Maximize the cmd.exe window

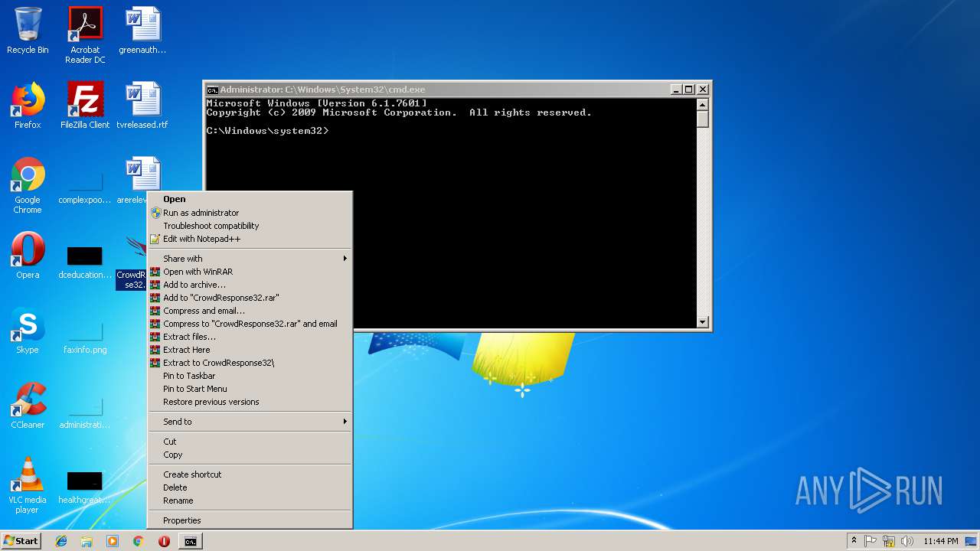pyautogui.click(x=689, y=90)
